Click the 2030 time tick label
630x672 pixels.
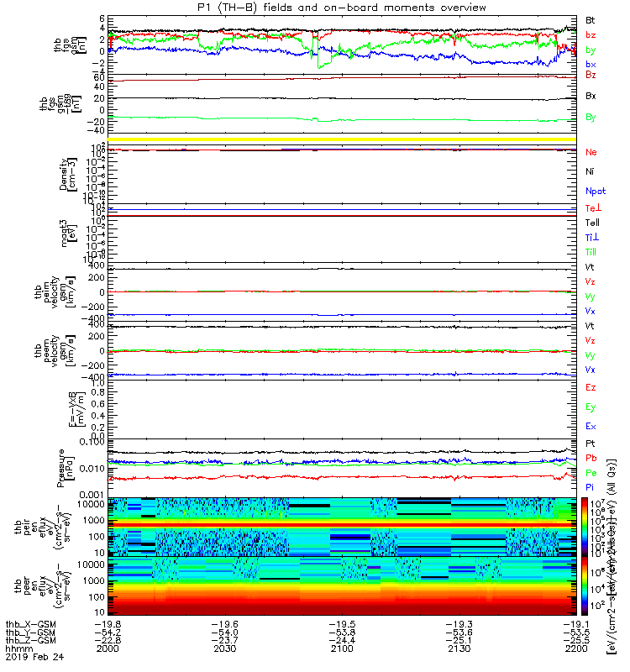point(224,648)
